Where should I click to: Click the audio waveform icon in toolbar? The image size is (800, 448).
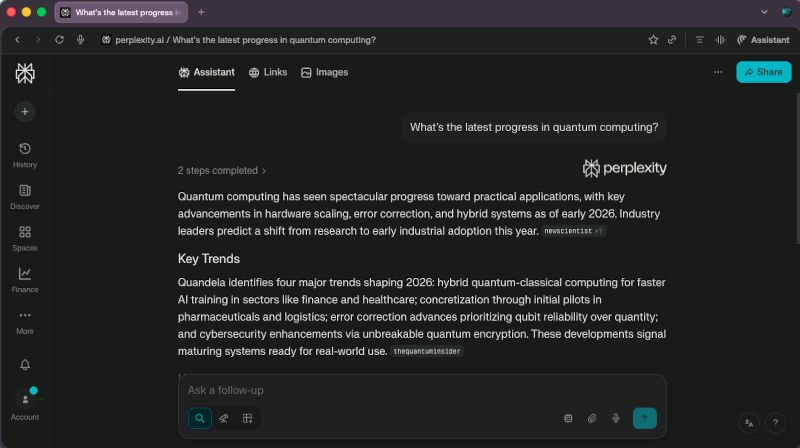pos(720,40)
